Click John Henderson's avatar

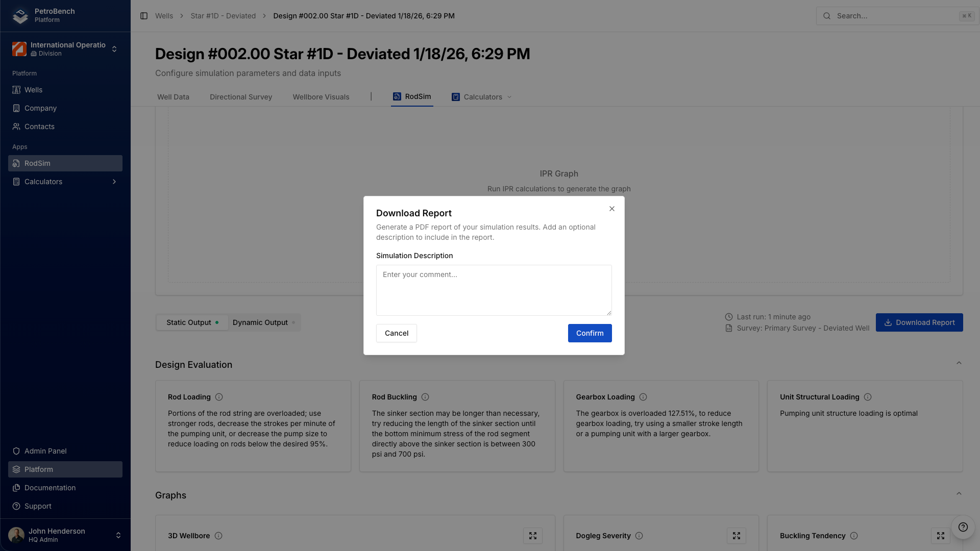coord(16,535)
